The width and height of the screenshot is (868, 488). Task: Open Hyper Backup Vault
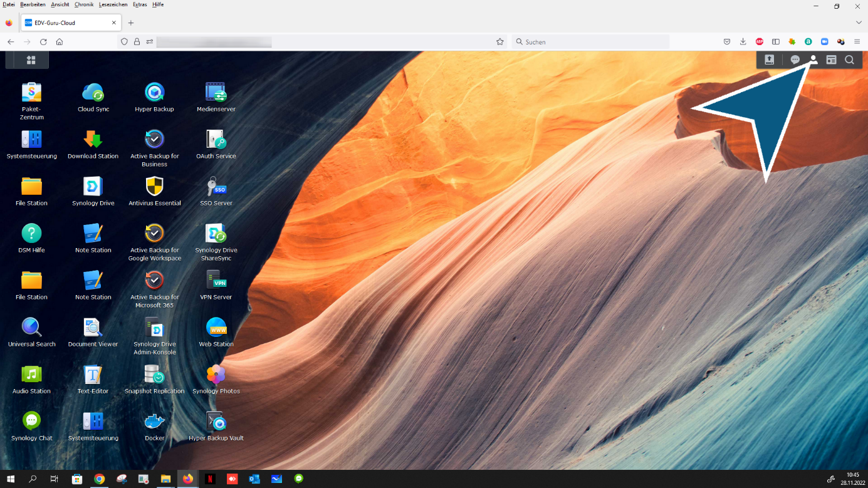pos(216,422)
